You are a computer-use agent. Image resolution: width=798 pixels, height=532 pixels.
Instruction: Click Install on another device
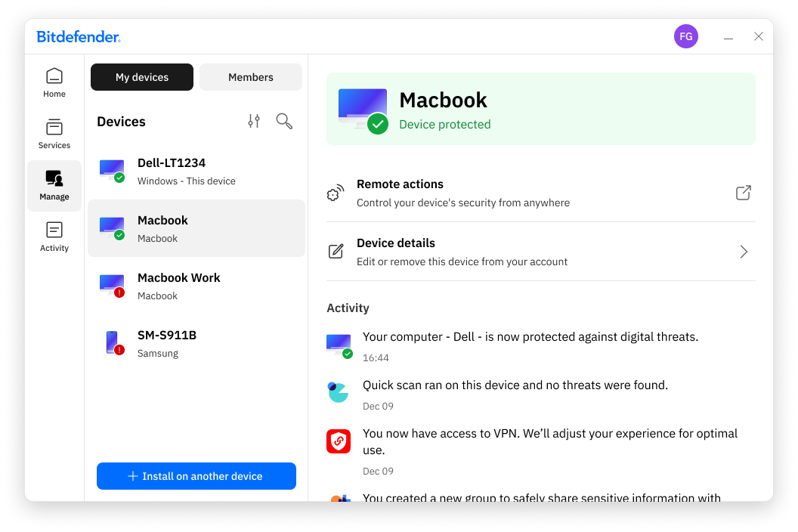(196, 476)
